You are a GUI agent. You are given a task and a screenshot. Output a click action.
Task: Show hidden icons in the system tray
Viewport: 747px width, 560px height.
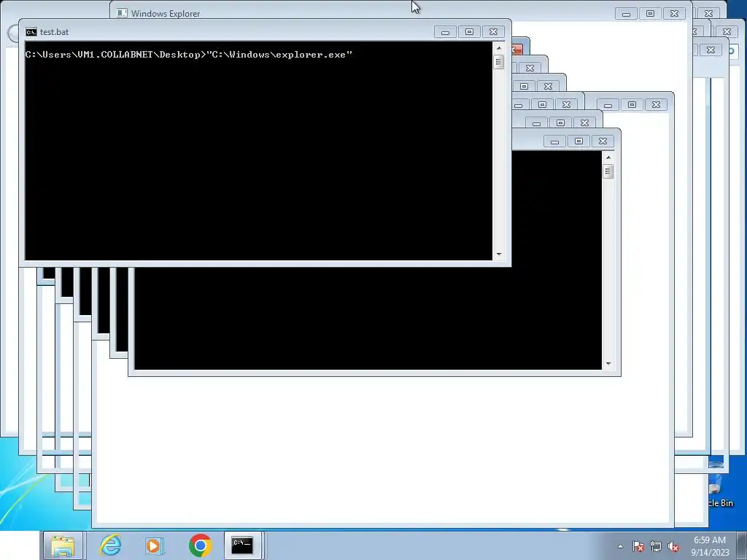(x=620, y=546)
